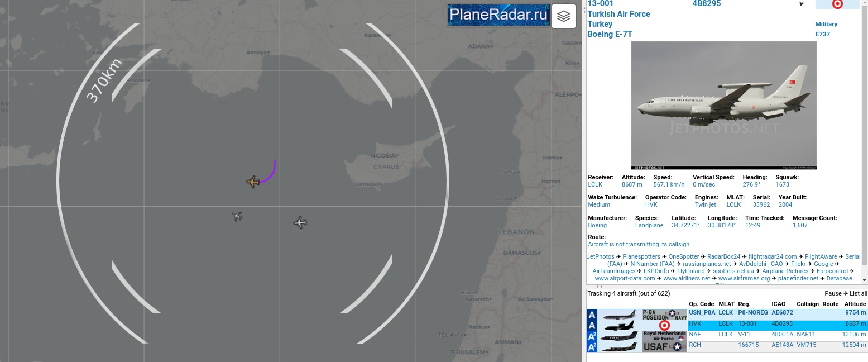Select the orange aircraft with purple trail
This screenshot has height=362, width=868.
(253, 182)
